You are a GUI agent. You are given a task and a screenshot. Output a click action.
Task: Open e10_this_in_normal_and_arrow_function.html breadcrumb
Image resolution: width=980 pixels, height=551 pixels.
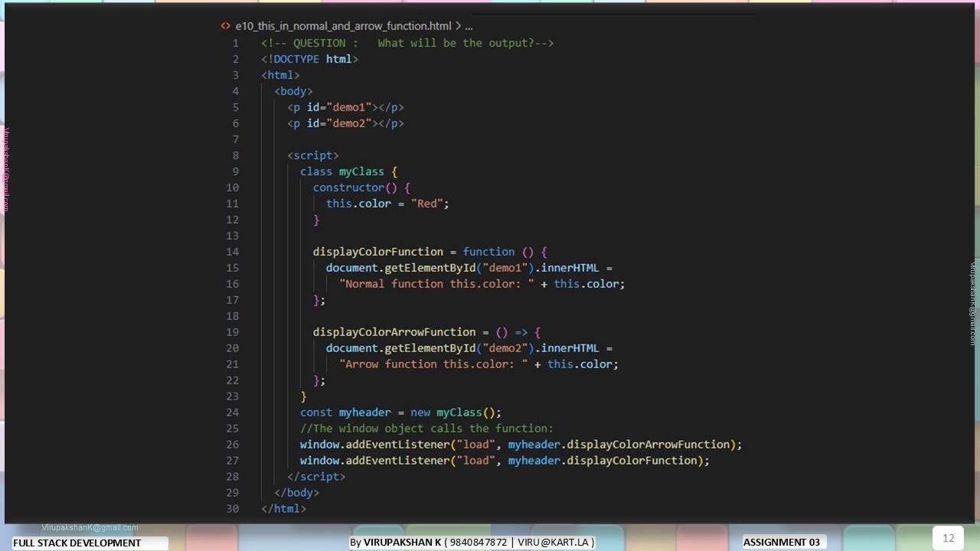pyautogui.click(x=343, y=26)
